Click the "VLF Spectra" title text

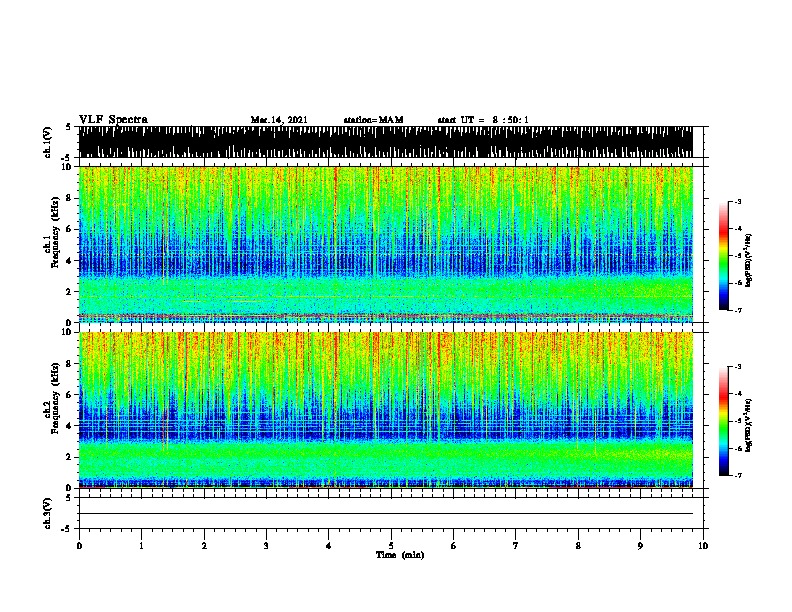[113, 120]
